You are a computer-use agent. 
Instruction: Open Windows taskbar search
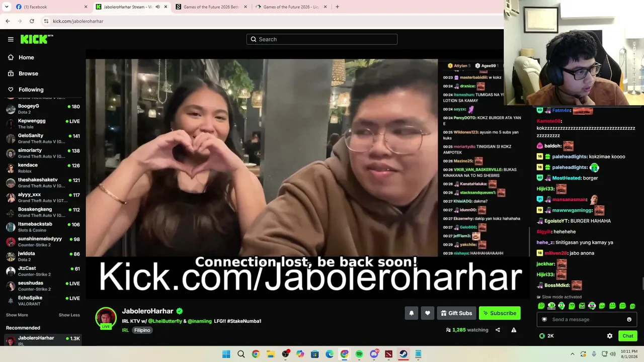tap(241, 354)
